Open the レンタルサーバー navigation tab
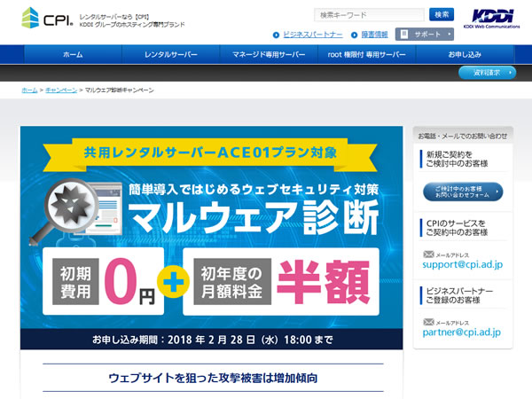 click(171, 54)
